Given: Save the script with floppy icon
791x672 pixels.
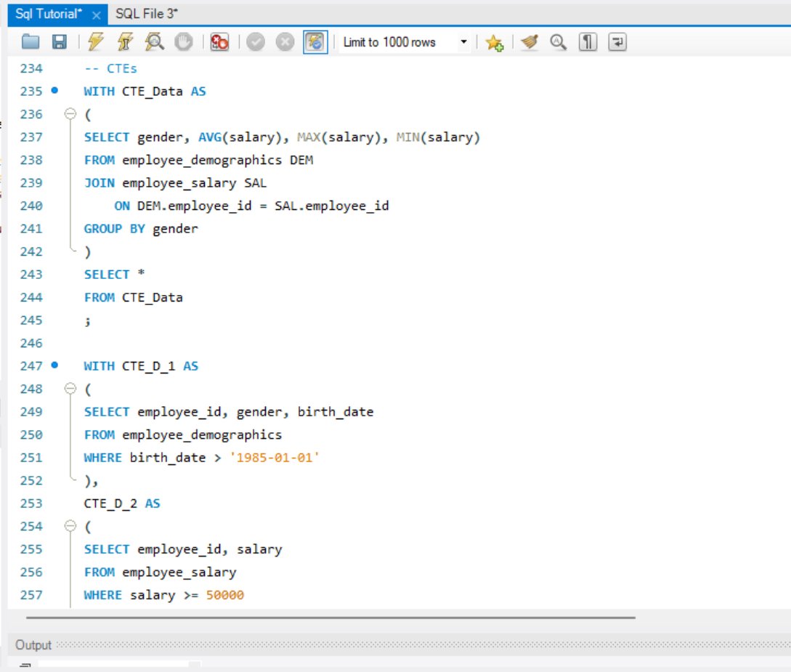Looking at the screenshot, I should (60, 42).
